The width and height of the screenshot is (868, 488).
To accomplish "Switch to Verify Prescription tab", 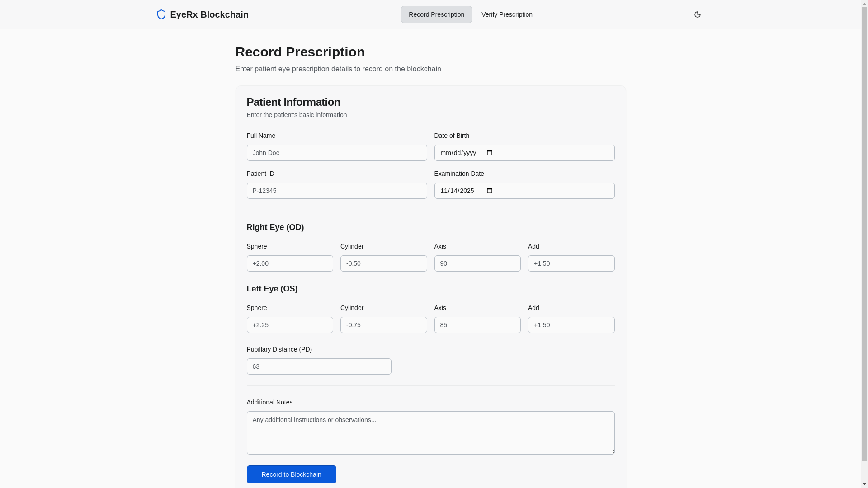I will [x=507, y=14].
